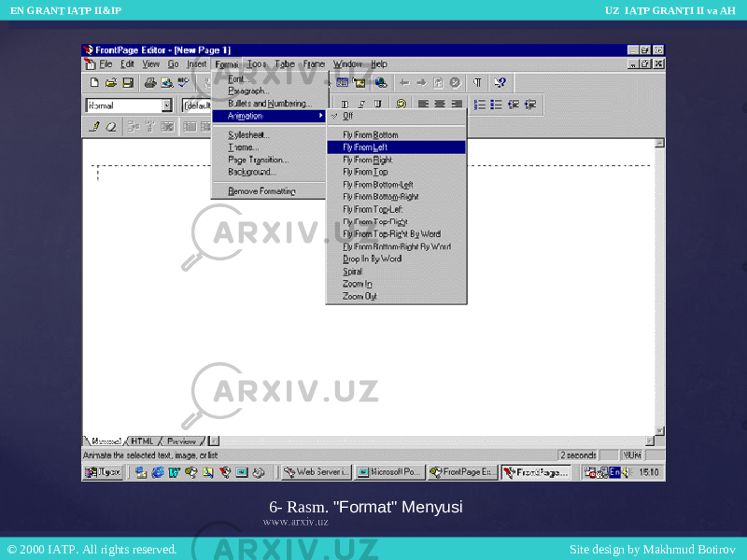Screen dimensions: 747x560
Task: Click the New page toolbar icon
Action: (x=94, y=83)
